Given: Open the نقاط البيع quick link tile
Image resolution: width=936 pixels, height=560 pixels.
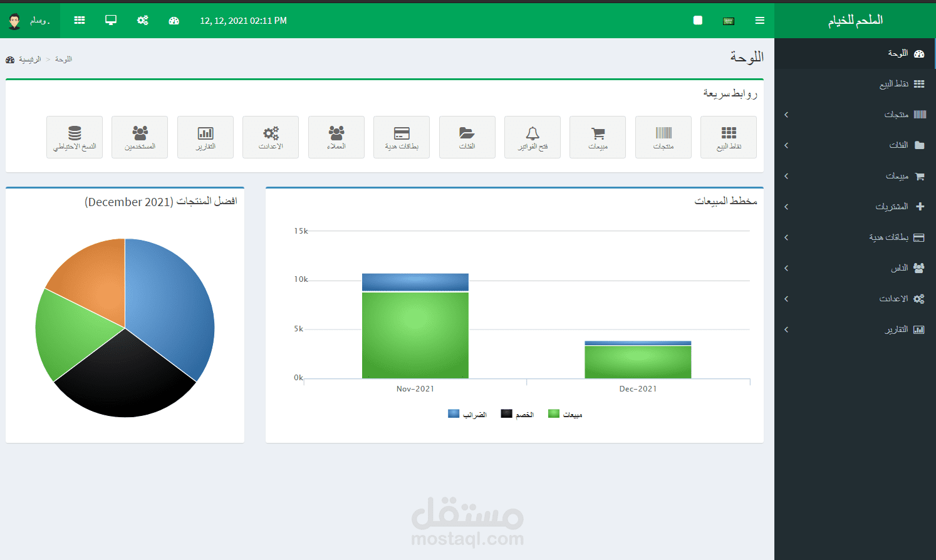Looking at the screenshot, I should pyautogui.click(x=729, y=137).
